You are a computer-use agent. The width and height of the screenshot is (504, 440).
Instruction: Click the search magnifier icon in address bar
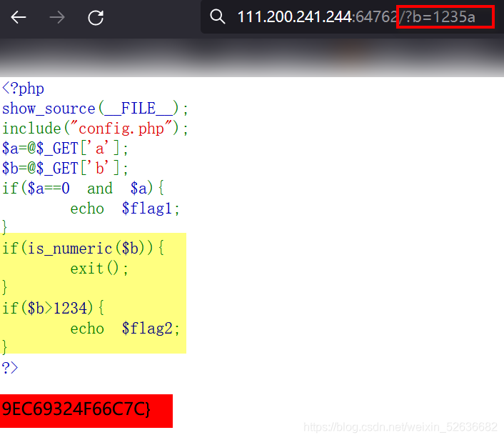[x=218, y=16]
